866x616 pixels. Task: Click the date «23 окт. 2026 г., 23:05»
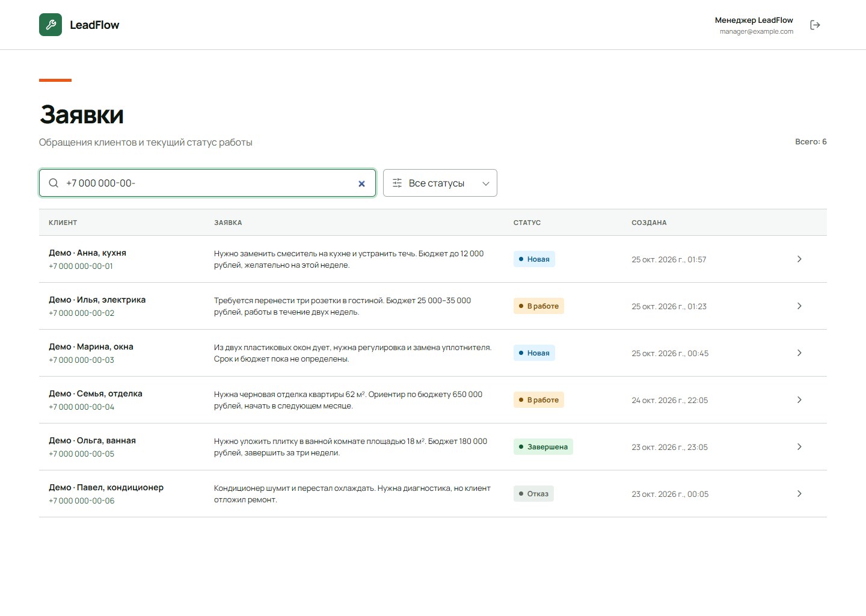669,447
